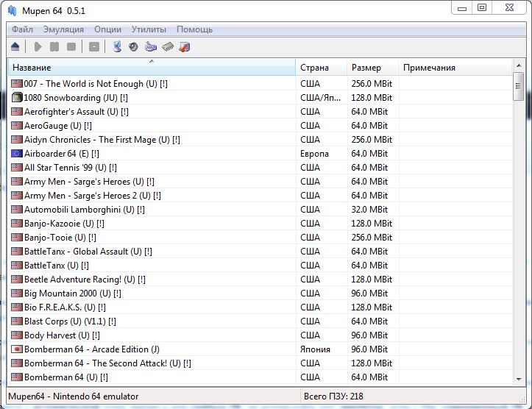Click the flag icon beside Blast Corps

point(17,321)
